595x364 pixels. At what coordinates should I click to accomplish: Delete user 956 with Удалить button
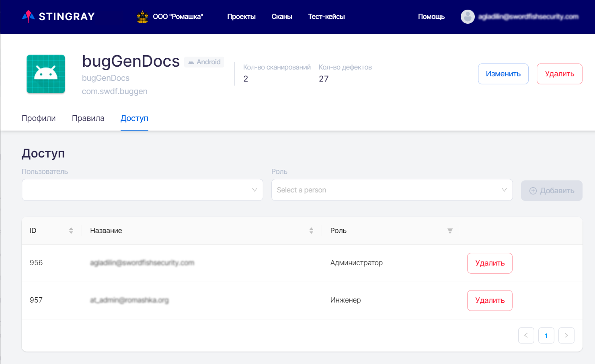click(x=490, y=263)
